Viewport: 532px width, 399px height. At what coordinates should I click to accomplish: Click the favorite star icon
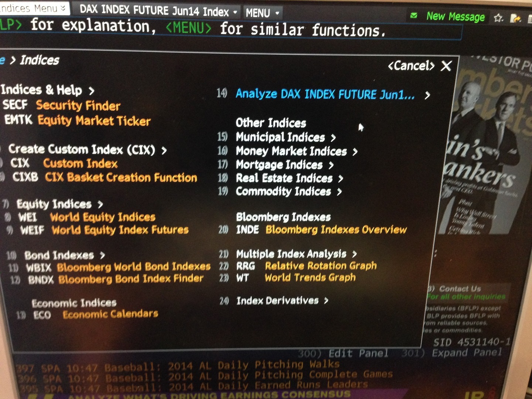click(498, 18)
